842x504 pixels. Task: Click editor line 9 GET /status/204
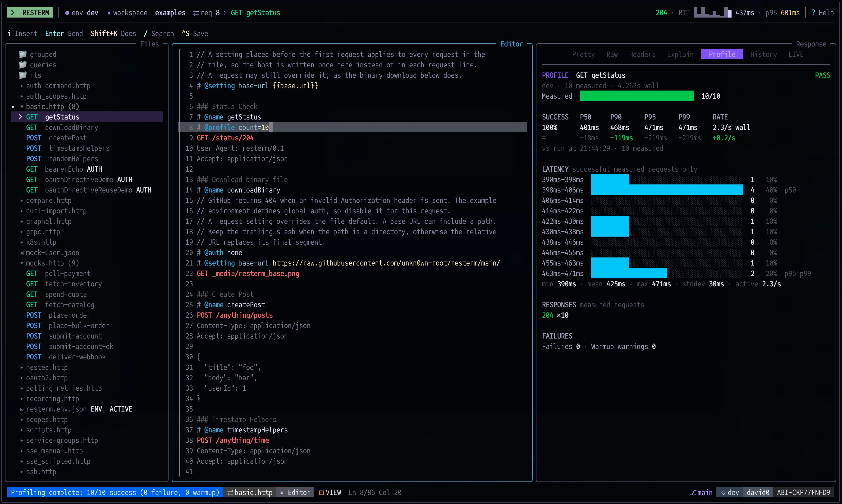click(225, 138)
